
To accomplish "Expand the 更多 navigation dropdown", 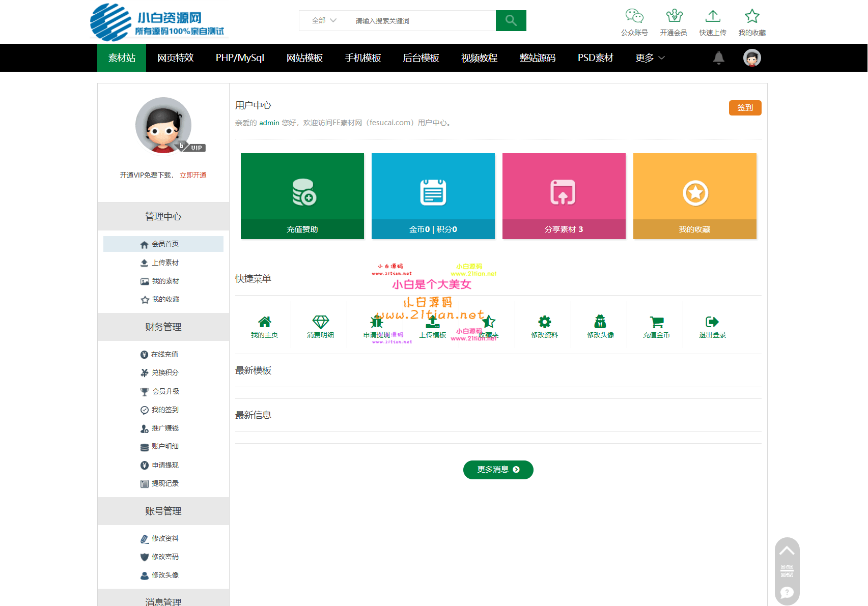I will (x=650, y=57).
